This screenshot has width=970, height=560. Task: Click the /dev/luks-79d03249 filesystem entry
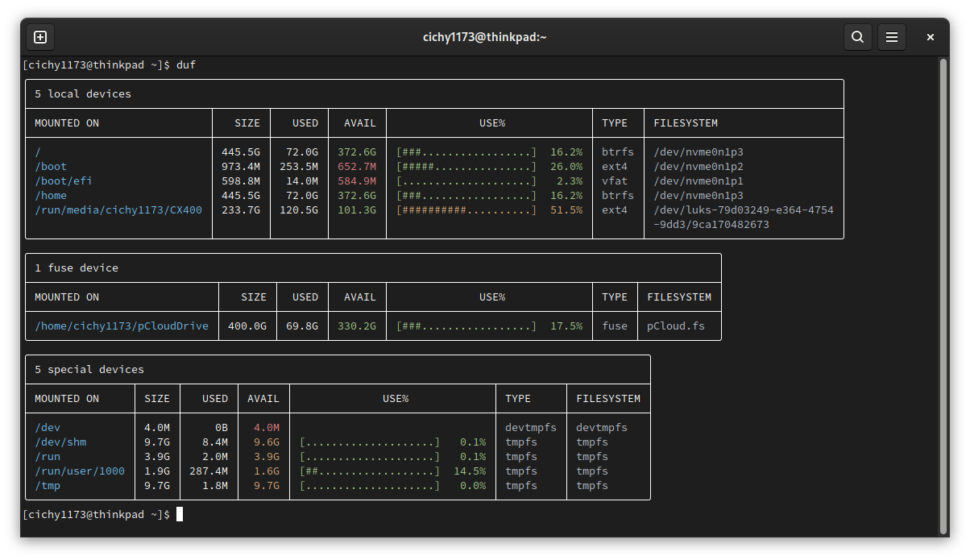point(744,217)
